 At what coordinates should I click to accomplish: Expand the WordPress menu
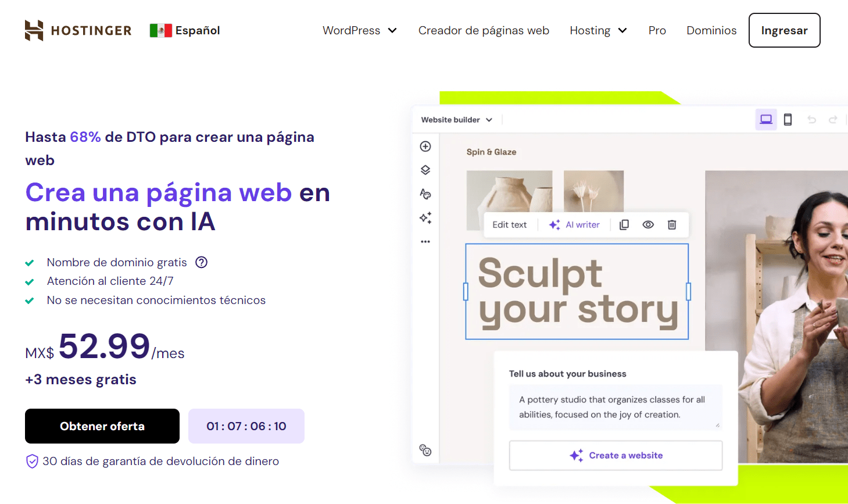(360, 30)
